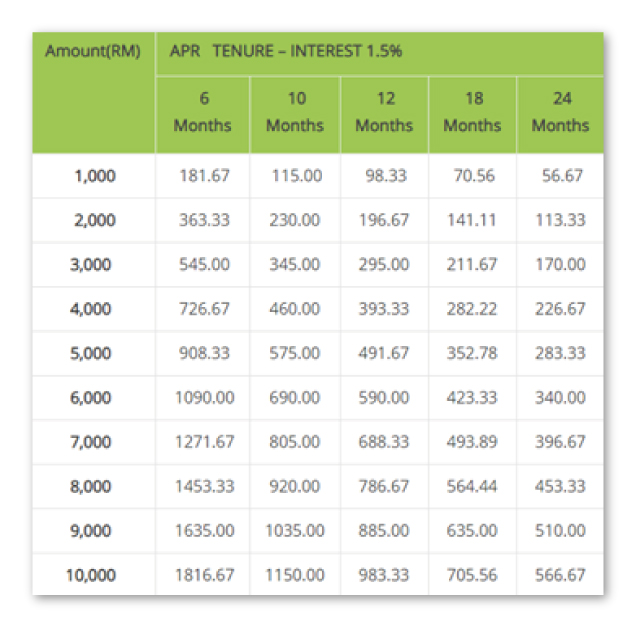Screen dimensions: 636x627
Task: Click the 10,000 amount row label
Action: tap(91, 575)
